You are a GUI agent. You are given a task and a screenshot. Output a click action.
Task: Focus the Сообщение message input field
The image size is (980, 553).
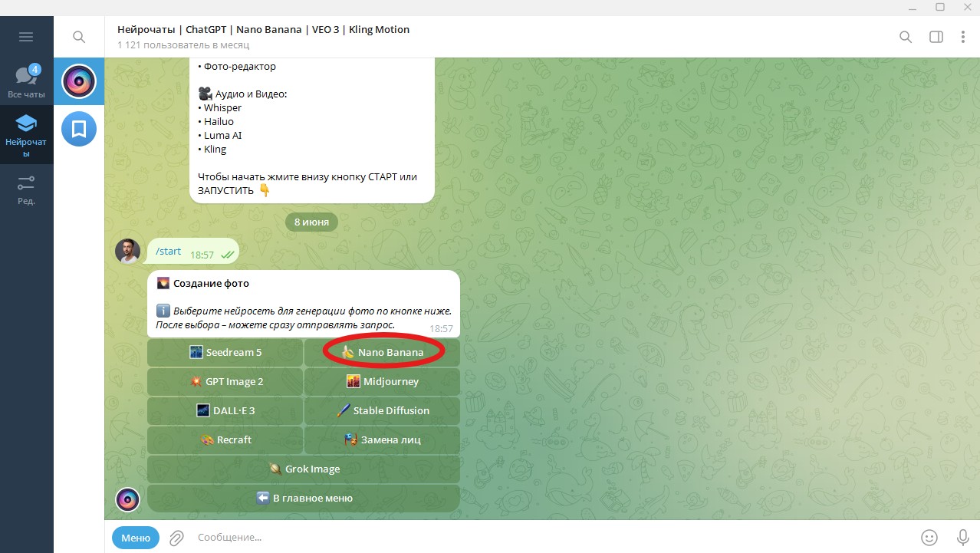(552, 538)
